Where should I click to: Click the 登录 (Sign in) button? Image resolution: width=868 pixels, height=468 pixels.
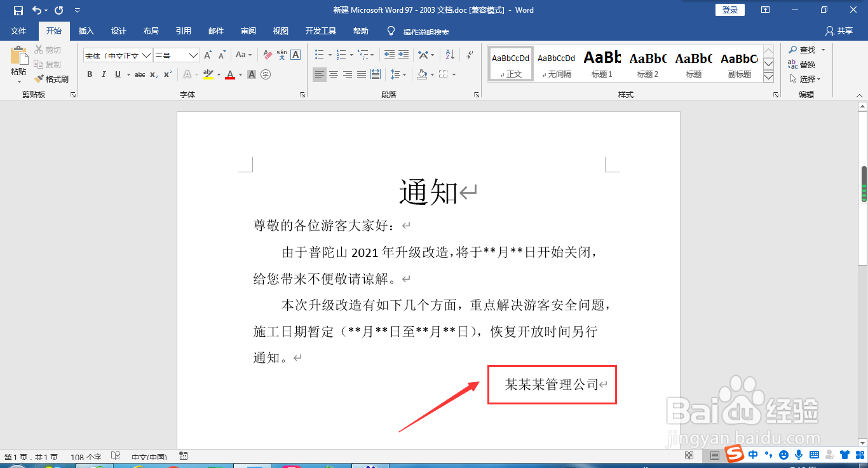729,10
